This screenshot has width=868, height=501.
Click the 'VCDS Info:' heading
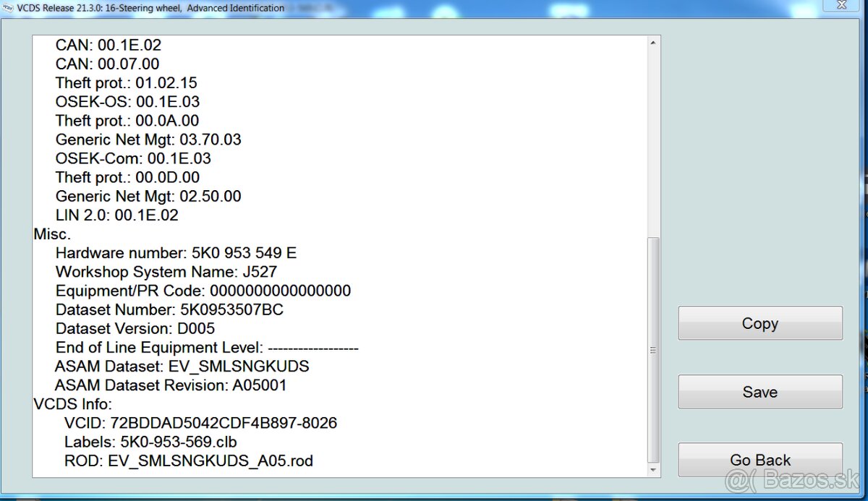[x=73, y=404]
